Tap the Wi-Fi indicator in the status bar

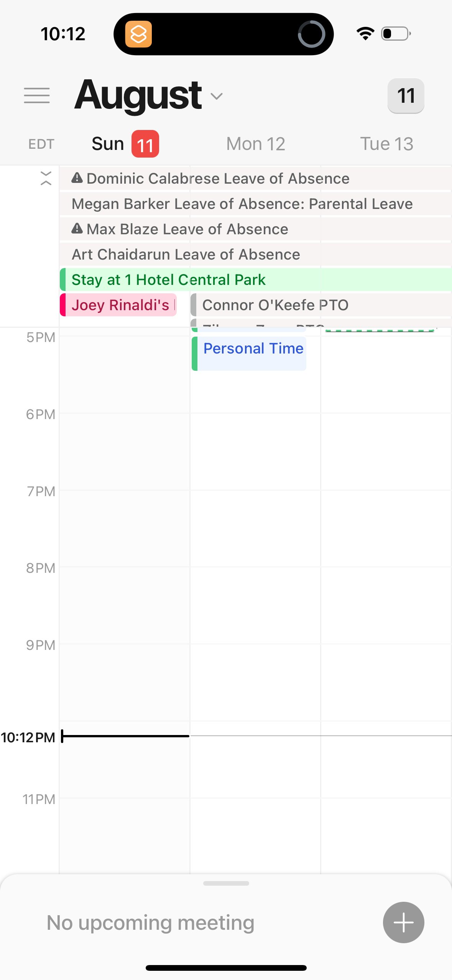[x=365, y=34]
